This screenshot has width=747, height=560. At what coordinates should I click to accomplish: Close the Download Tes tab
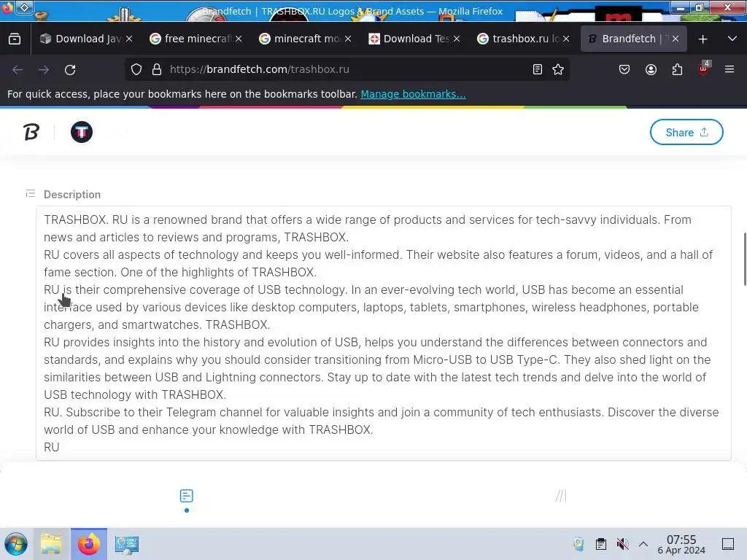tap(457, 39)
